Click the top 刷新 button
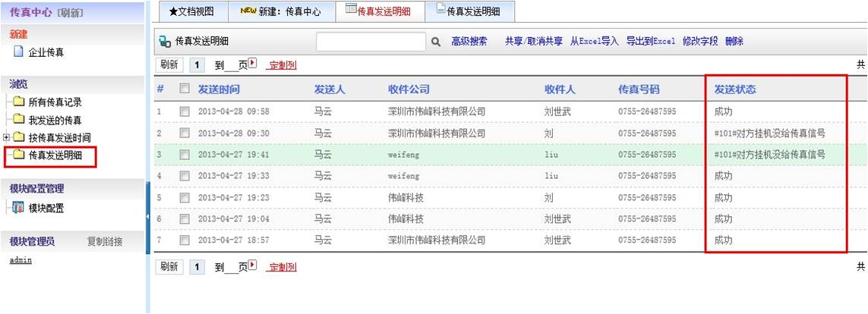Screen dimensions: 868x314 (x=169, y=64)
